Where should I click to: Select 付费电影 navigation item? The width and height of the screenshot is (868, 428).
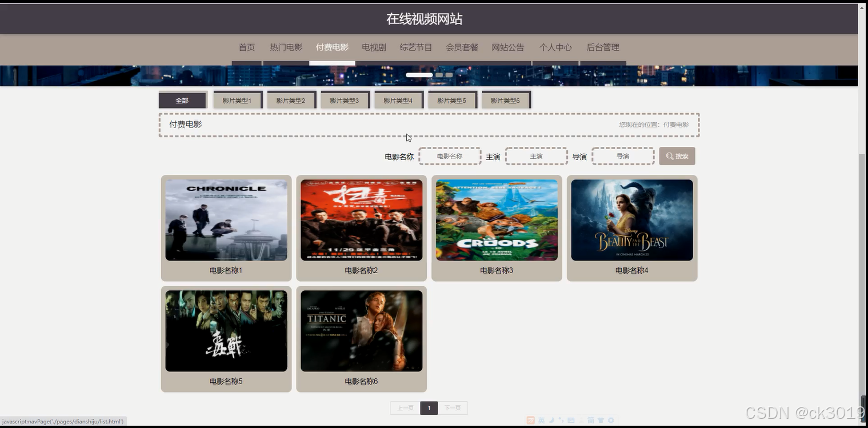(x=332, y=47)
